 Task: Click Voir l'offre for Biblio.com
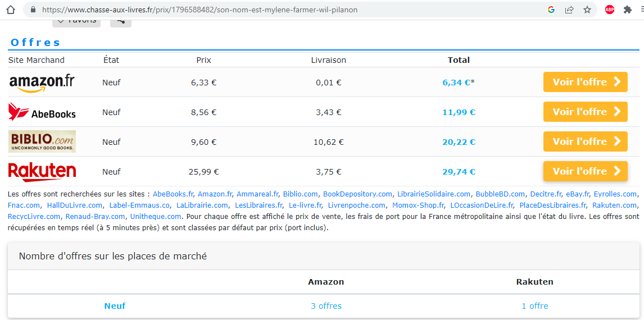pyautogui.click(x=585, y=141)
